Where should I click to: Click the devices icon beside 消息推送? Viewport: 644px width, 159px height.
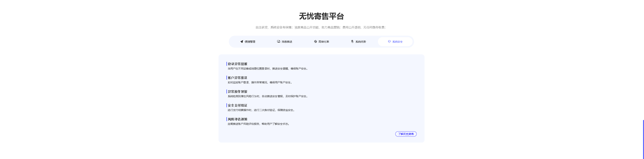278,42
